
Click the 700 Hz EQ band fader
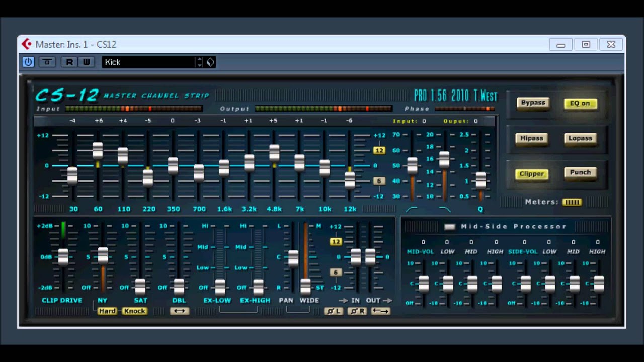click(x=199, y=172)
